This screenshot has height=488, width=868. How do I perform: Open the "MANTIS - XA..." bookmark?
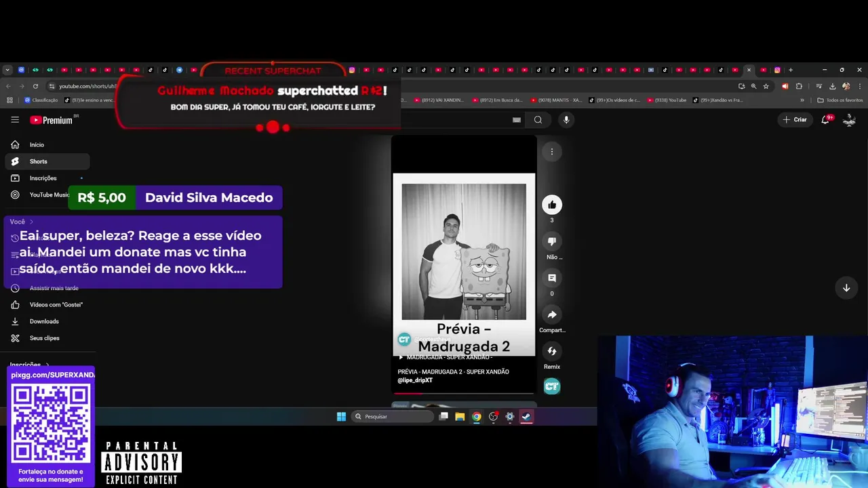(555, 100)
